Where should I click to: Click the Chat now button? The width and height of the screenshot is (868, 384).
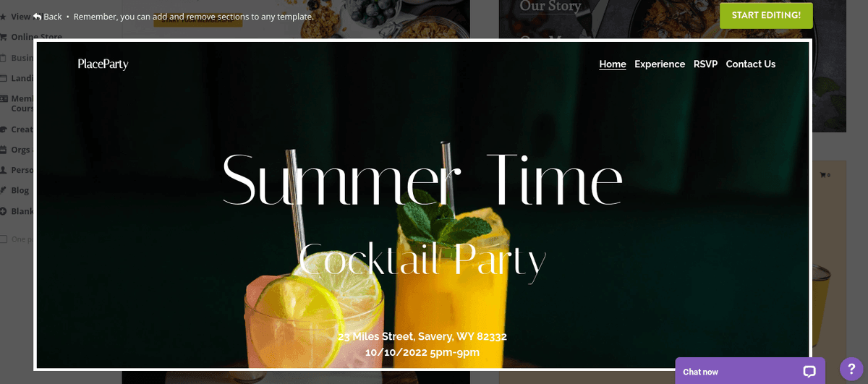[750, 371]
